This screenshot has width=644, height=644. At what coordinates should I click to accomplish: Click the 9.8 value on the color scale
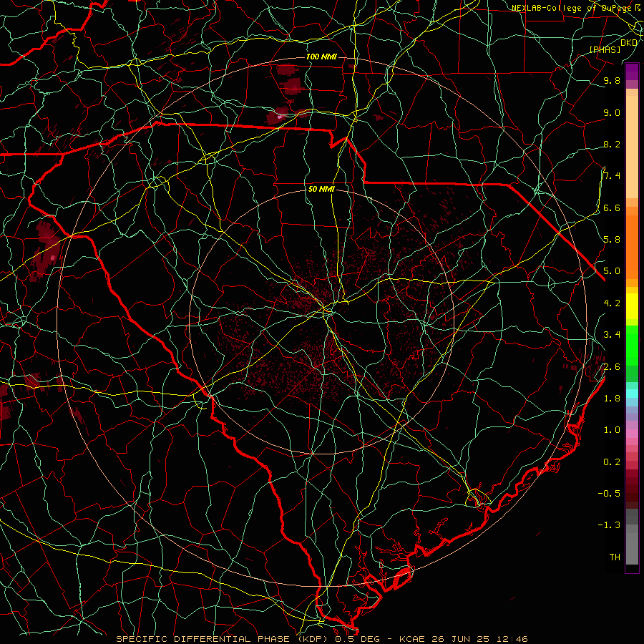click(612, 80)
